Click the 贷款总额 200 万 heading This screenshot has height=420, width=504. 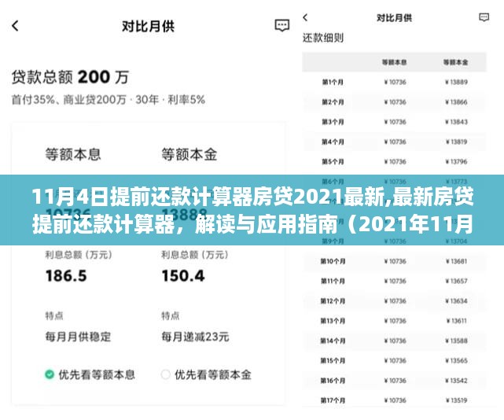tap(69, 77)
